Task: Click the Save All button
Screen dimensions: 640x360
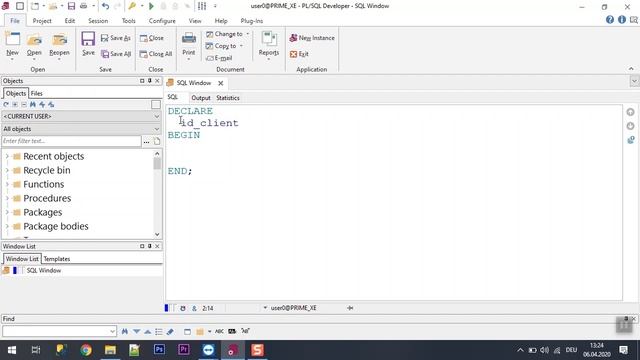Action: pyautogui.click(x=116, y=54)
